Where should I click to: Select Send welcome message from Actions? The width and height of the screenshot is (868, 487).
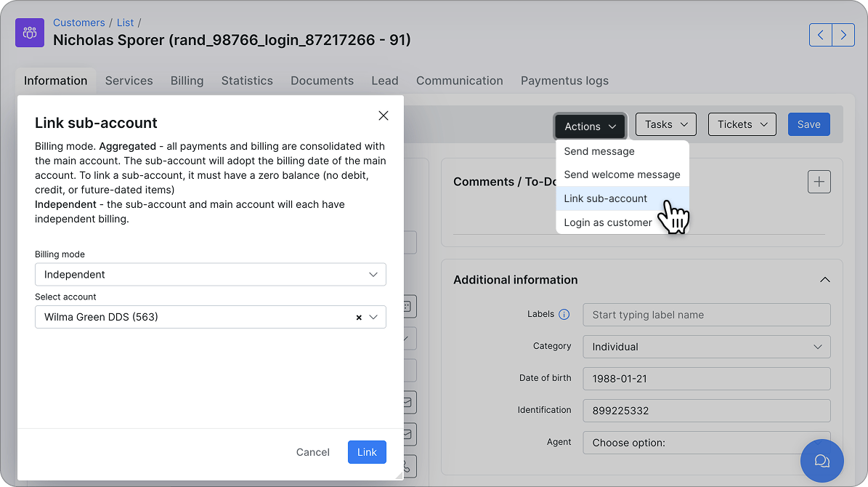point(622,174)
